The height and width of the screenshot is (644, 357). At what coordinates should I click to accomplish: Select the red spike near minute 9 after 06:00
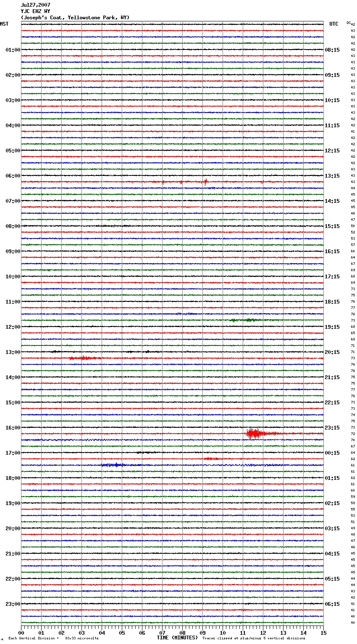(x=205, y=182)
